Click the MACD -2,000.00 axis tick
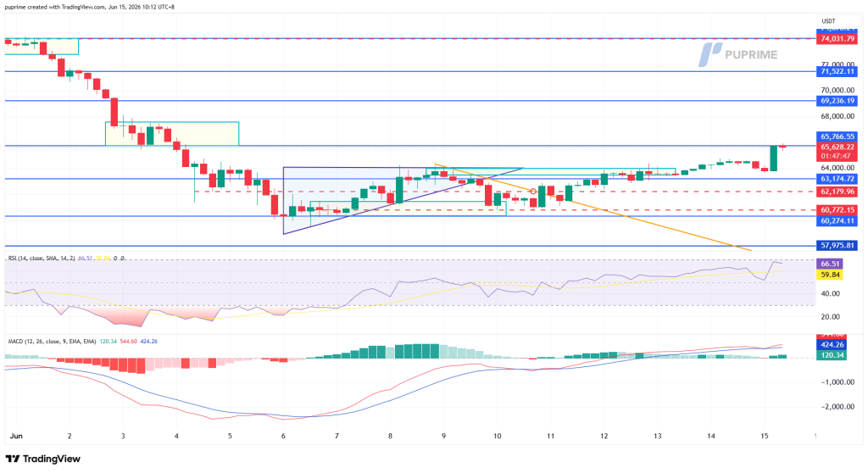 [x=837, y=407]
